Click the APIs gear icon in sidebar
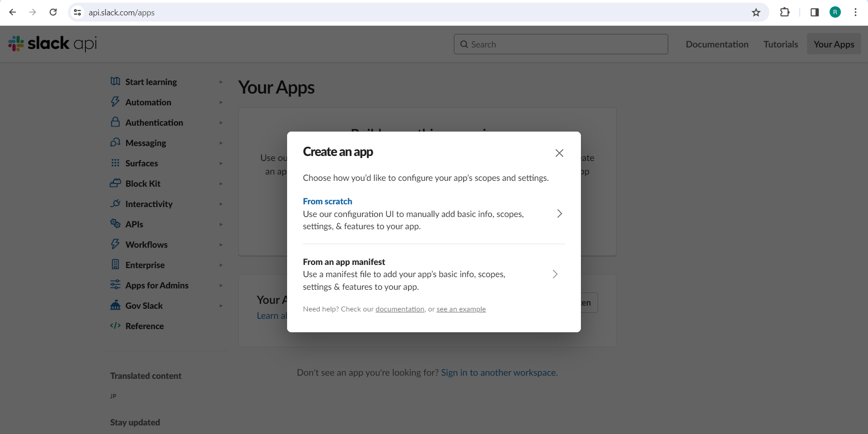The width and height of the screenshot is (868, 434). coord(115,224)
